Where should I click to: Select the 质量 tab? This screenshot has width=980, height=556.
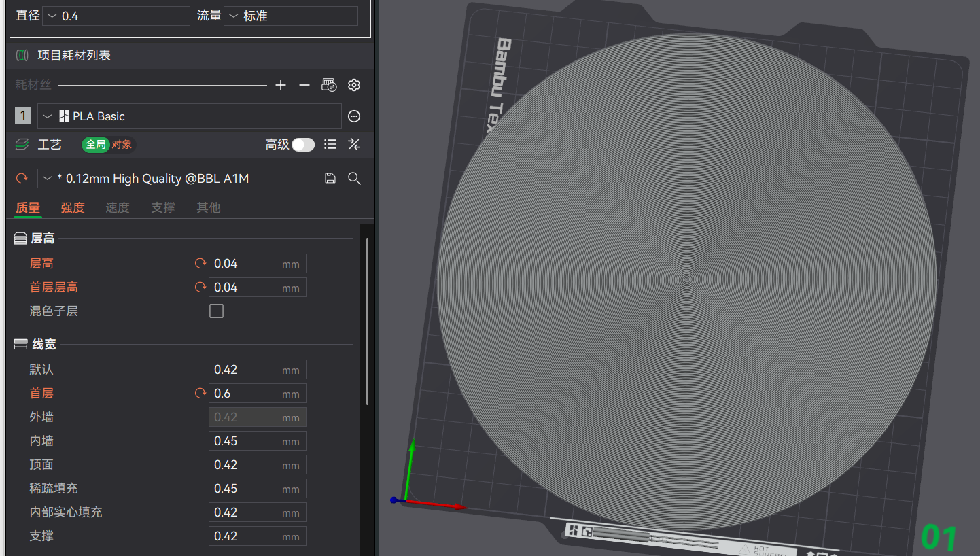click(x=28, y=207)
